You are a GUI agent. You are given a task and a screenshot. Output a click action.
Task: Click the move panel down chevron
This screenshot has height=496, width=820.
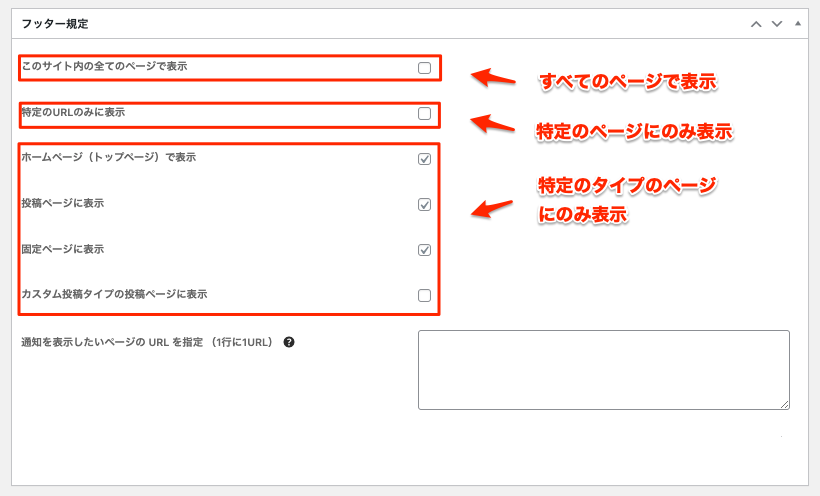(776, 23)
